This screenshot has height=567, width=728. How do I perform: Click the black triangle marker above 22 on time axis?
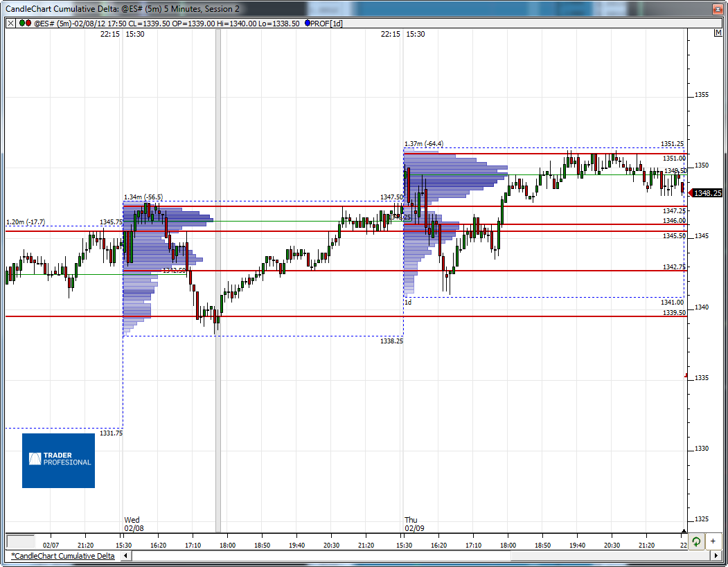click(x=684, y=531)
